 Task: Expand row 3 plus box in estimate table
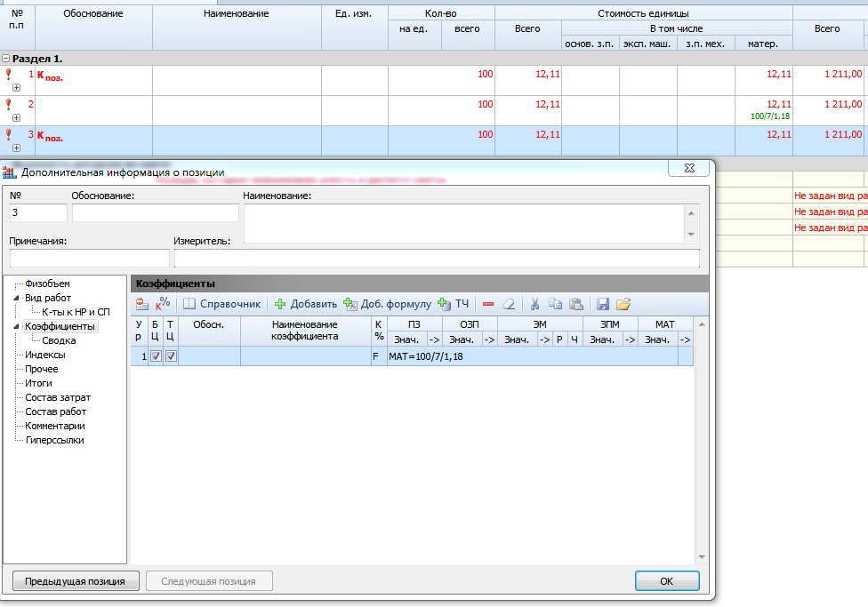click(17, 148)
